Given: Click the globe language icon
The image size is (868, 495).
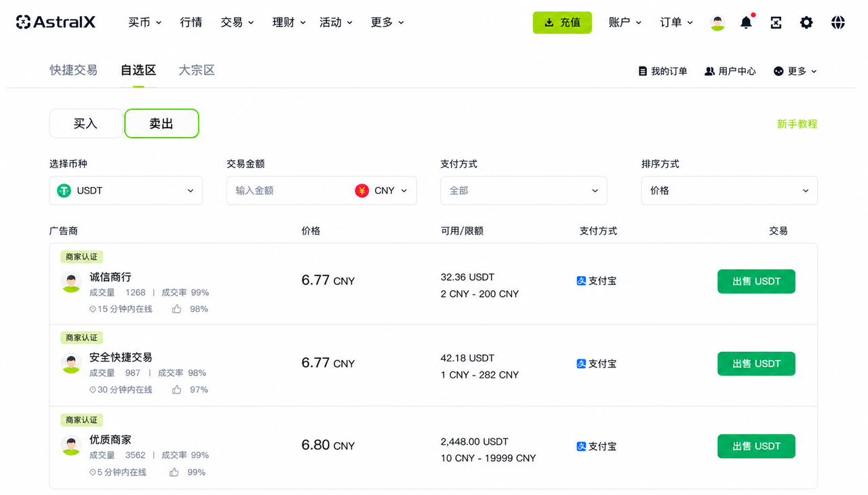Looking at the screenshot, I should [838, 22].
